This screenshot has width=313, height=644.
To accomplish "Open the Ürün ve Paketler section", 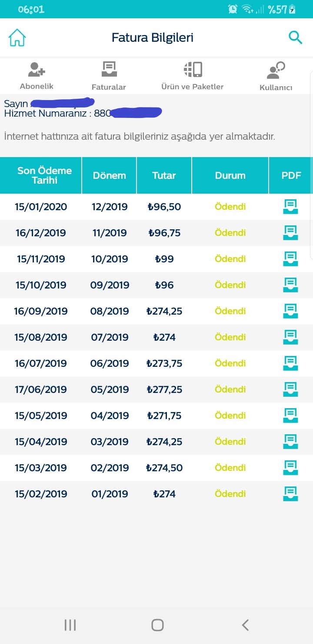I will click(x=193, y=76).
